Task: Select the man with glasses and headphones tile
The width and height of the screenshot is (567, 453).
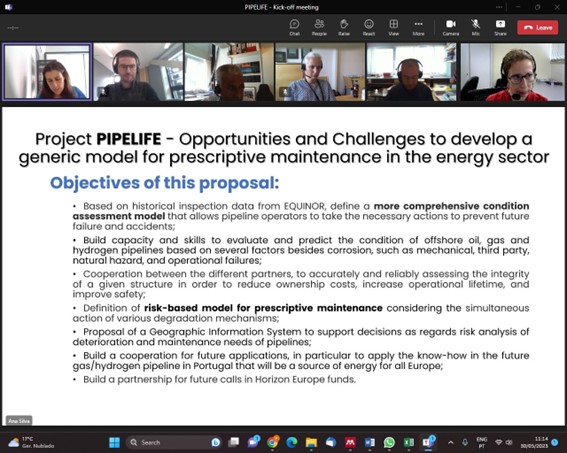Action: pyautogui.click(x=138, y=72)
